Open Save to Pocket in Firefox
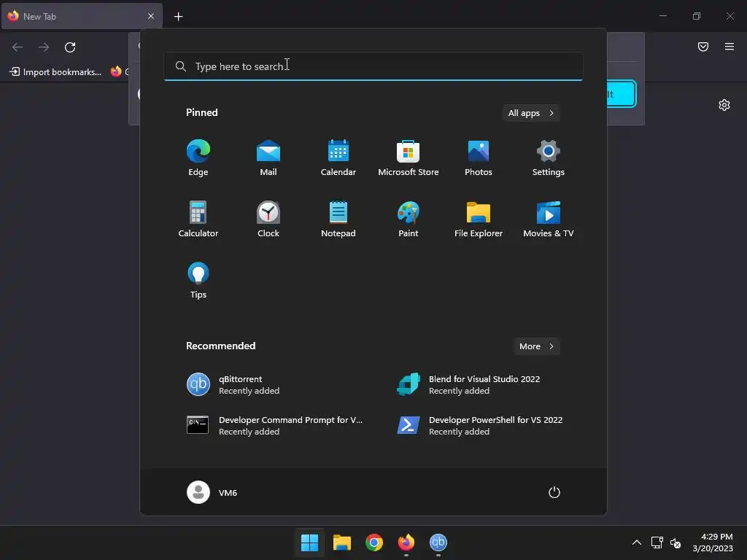 pyautogui.click(x=703, y=47)
